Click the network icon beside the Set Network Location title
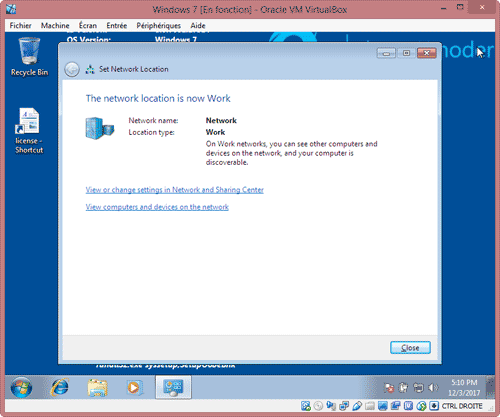 pyautogui.click(x=90, y=69)
